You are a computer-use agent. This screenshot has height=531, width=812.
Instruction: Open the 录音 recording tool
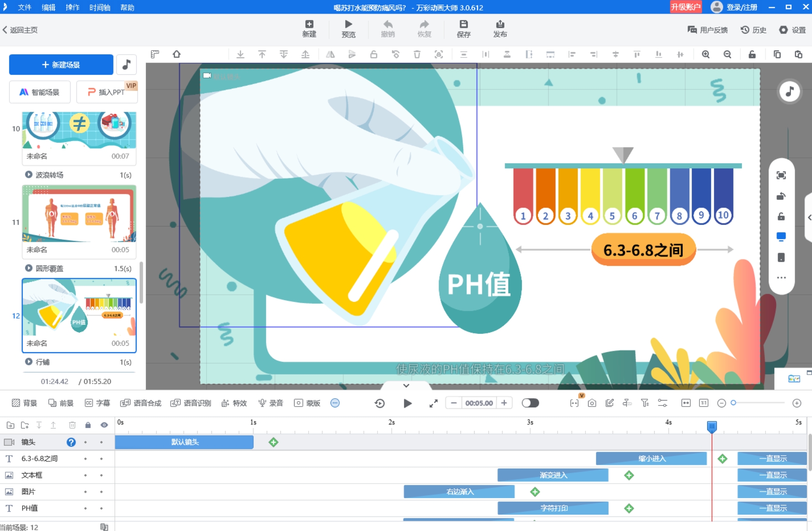pyautogui.click(x=271, y=403)
